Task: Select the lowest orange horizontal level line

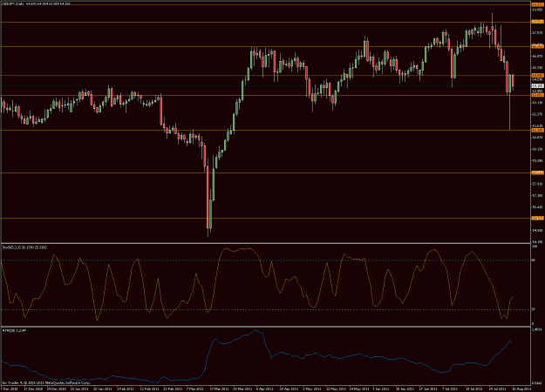Action: tap(266, 218)
